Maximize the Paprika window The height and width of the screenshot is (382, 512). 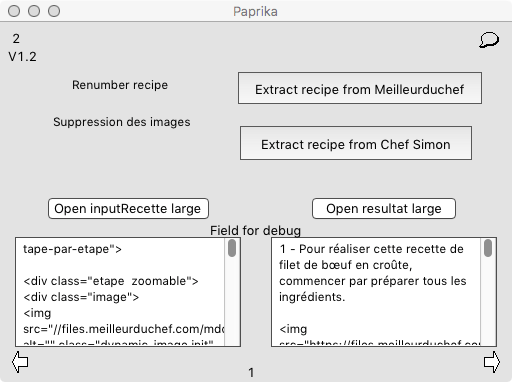pos(54,11)
